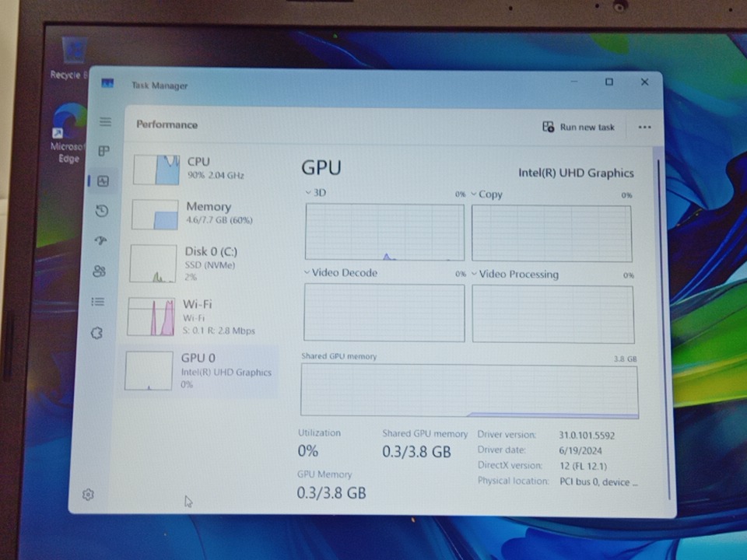Open the Microsoft Edge desktop shortcut
Viewport: 747px width, 560px height.
pos(68,135)
